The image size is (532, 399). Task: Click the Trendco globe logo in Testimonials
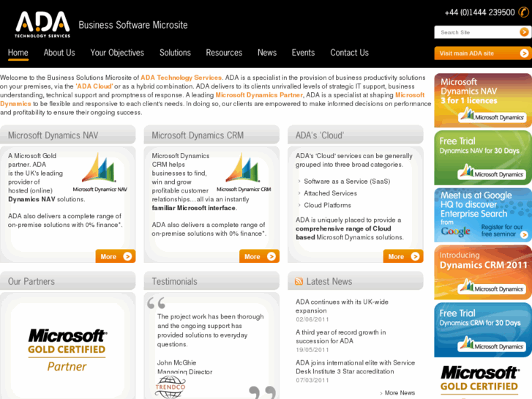tap(171, 387)
